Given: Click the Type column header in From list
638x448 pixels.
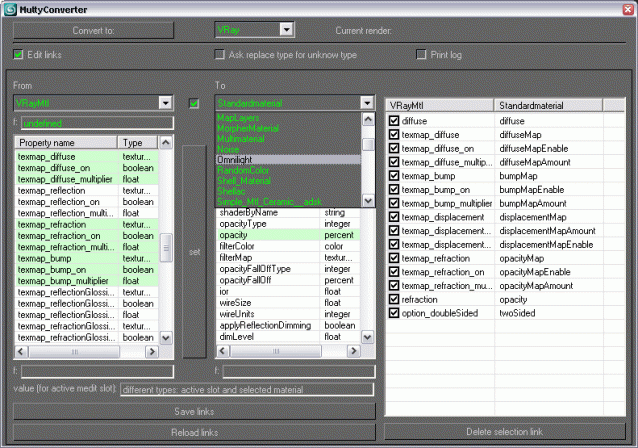Looking at the screenshot, I should click(138, 143).
